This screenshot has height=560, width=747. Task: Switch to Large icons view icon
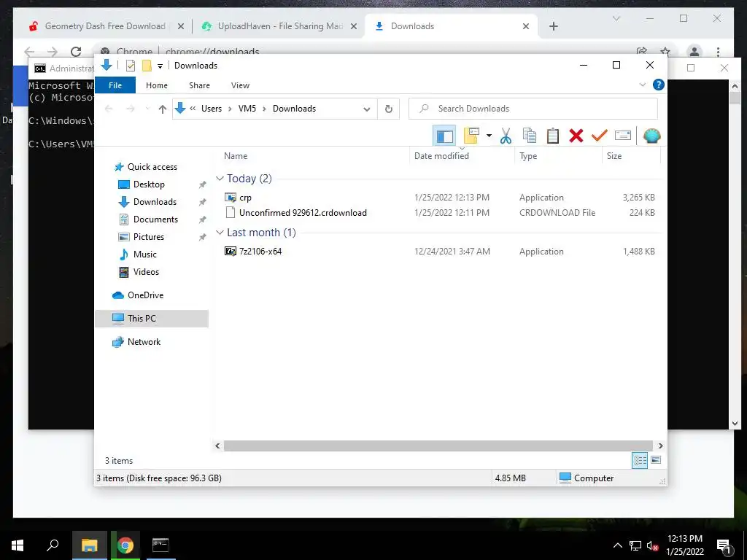(x=656, y=460)
